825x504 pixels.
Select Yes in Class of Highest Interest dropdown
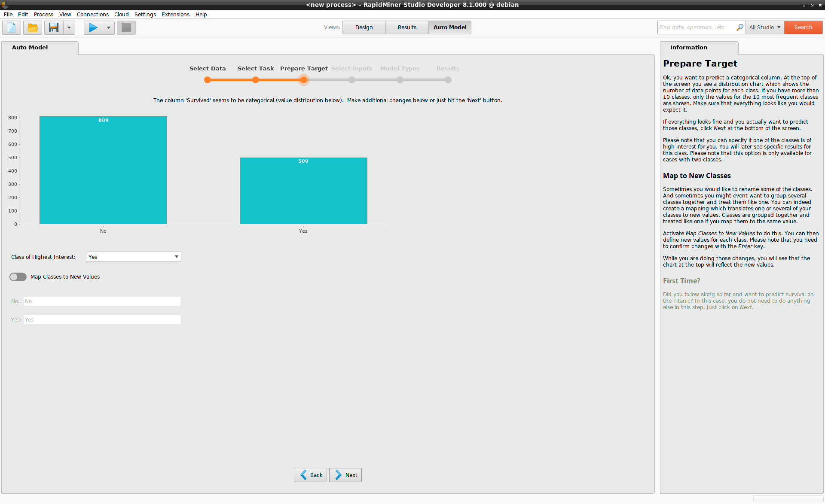pos(133,257)
